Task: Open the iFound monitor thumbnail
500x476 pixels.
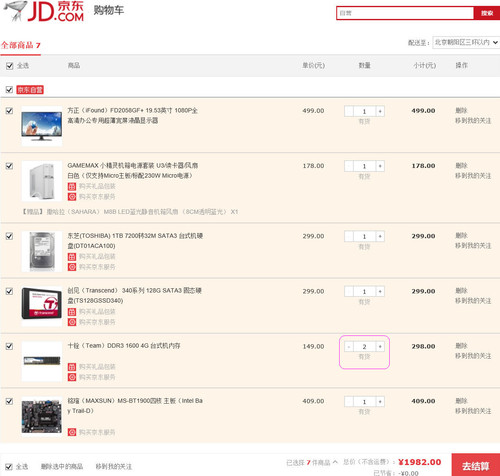Action: click(x=42, y=126)
